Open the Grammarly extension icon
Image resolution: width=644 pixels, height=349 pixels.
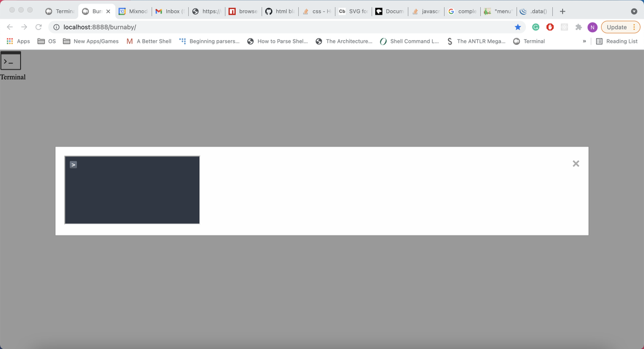[x=536, y=27]
